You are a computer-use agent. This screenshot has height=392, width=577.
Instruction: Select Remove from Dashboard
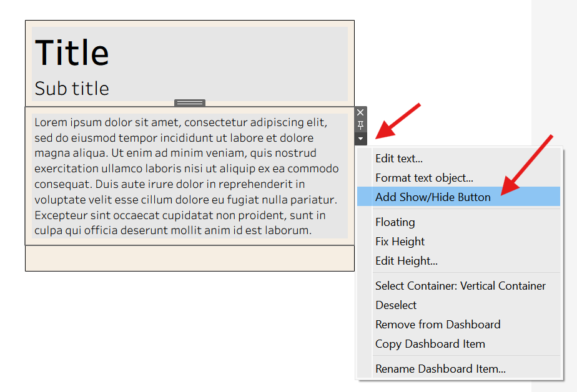pyautogui.click(x=438, y=325)
